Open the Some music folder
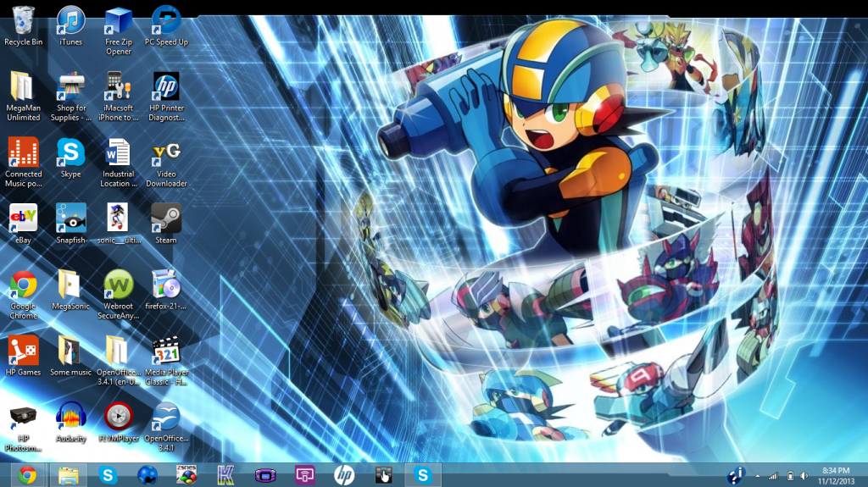The width and height of the screenshot is (868, 487). pyautogui.click(x=71, y=356)
